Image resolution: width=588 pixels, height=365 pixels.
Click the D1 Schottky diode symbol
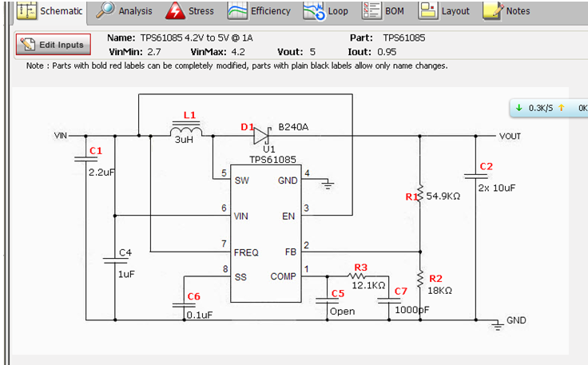pos(262,136)
